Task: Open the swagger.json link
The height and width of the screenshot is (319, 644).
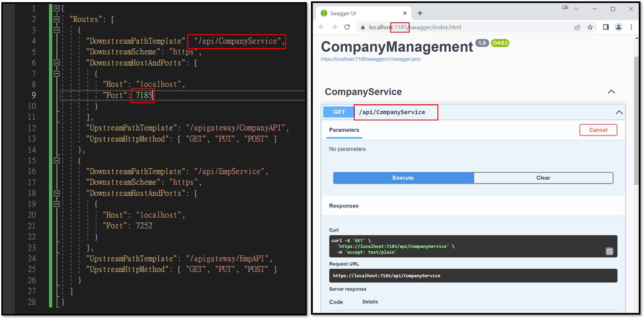Action: (371, 59)
